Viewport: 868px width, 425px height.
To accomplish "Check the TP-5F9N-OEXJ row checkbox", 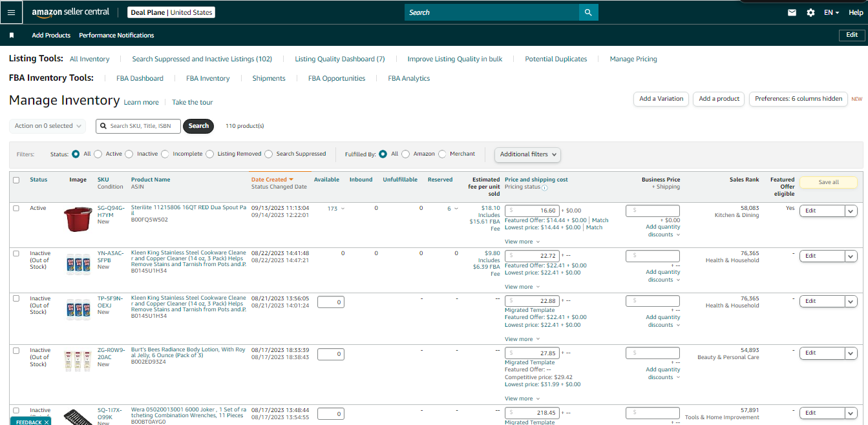I will tap(16, 298).
